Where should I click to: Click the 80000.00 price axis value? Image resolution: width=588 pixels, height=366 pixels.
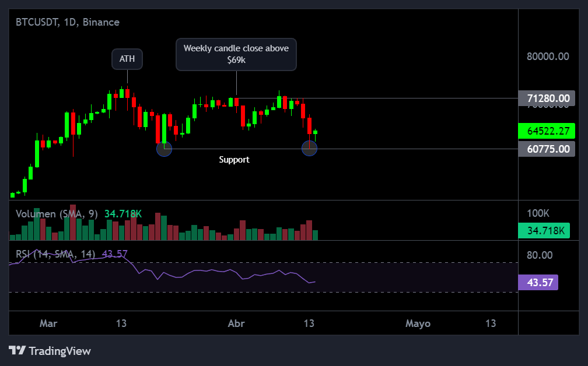point(548,57)
